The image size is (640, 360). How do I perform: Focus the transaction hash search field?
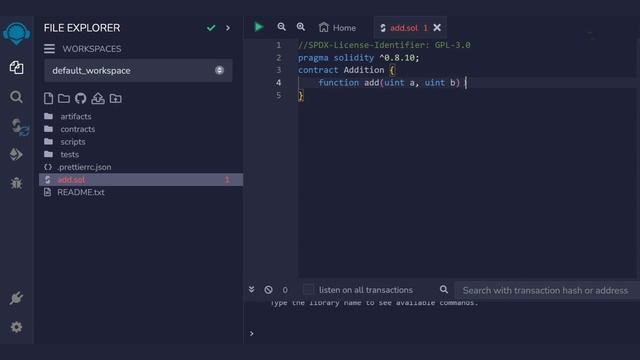pos(547,291)
